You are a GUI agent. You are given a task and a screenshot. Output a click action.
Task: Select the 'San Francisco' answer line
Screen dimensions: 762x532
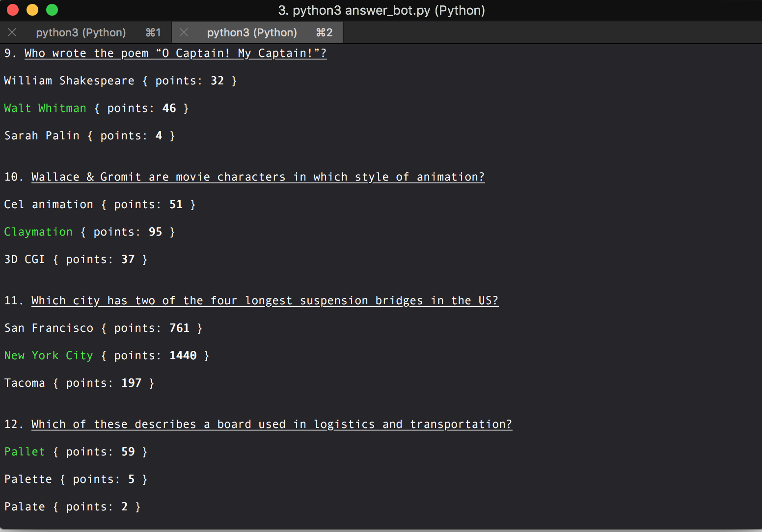(103, 328)
